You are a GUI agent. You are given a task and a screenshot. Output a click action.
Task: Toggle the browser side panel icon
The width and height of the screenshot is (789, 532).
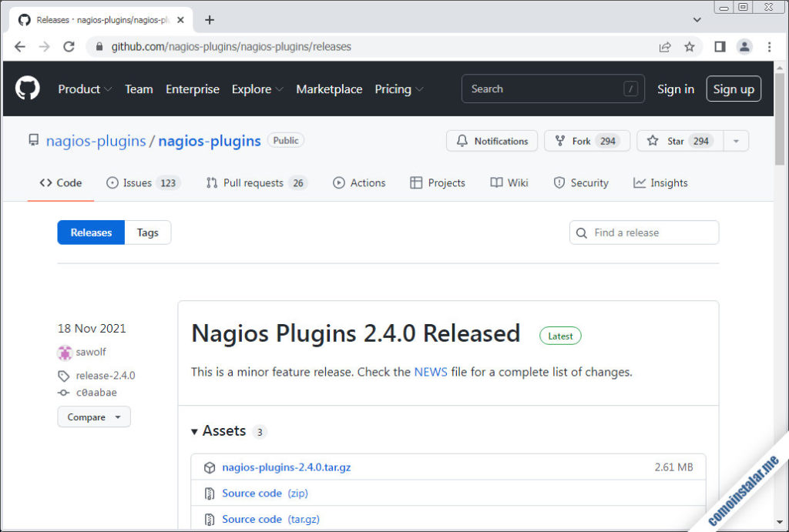(719, 46)
